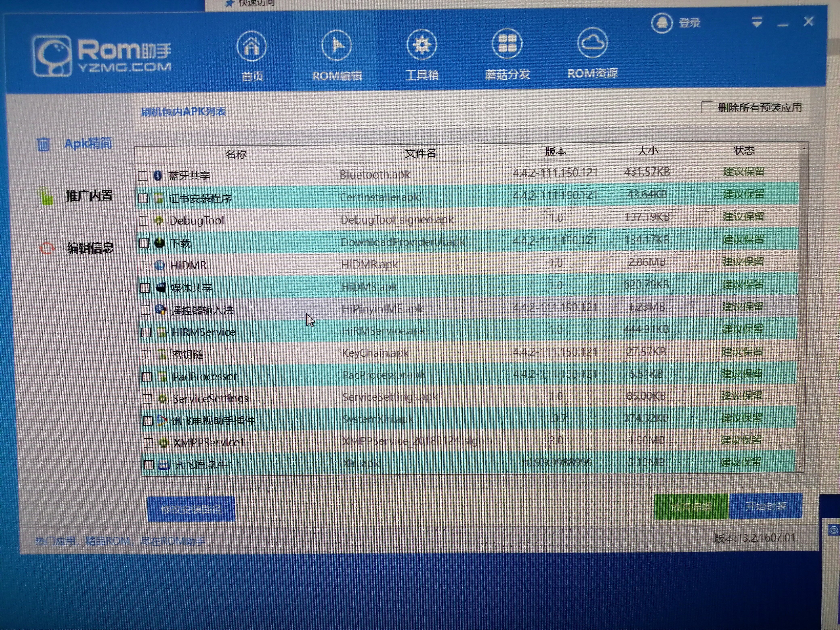Check the 遥控器输入法 row checkbox
Screen dimensions: 840x630
click(145, 310)
